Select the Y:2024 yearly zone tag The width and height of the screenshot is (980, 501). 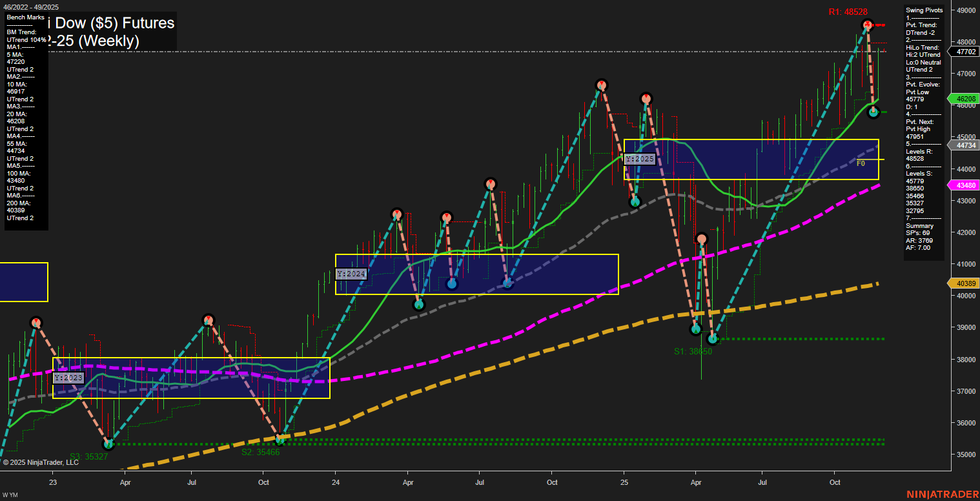point(351,274)
